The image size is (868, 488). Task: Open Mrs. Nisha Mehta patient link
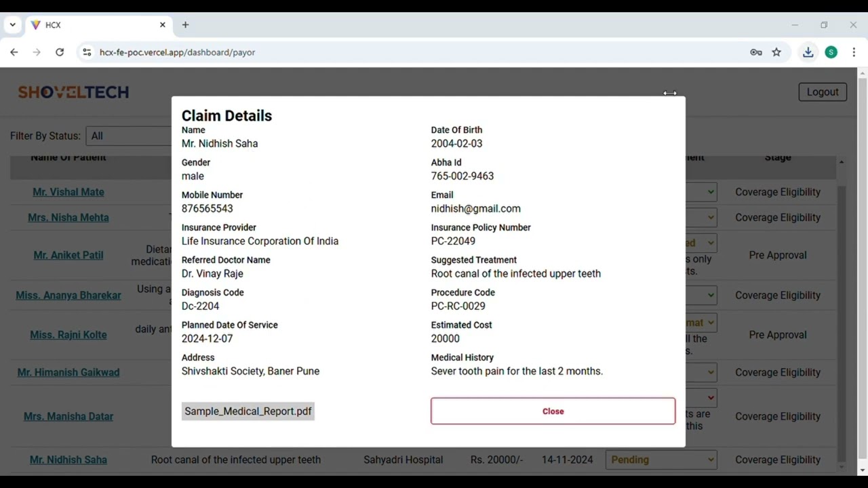pos(68,218)
